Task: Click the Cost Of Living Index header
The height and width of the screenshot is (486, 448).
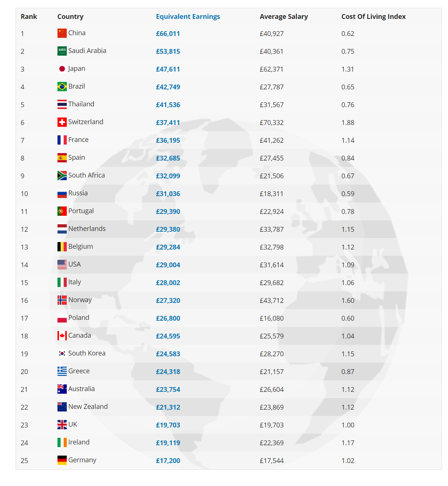Action: point(373,17)
